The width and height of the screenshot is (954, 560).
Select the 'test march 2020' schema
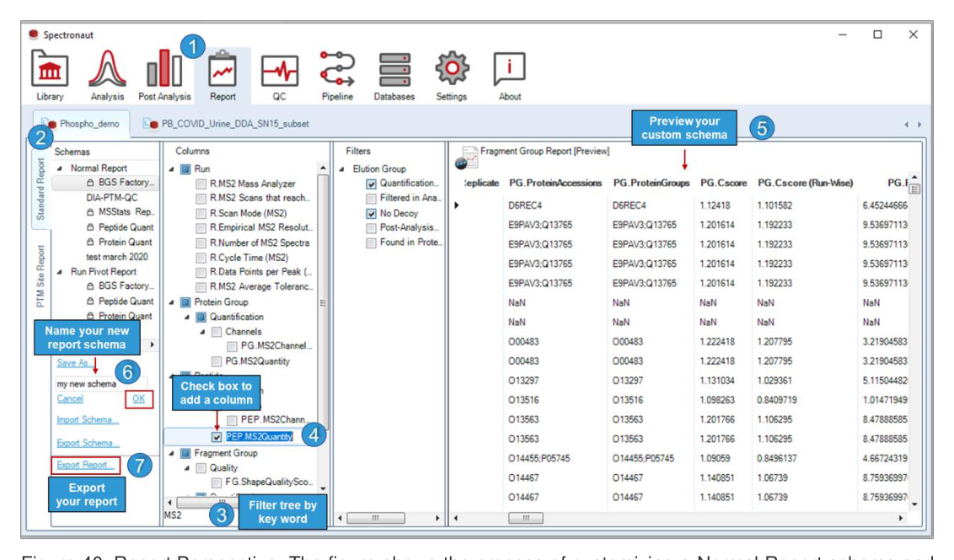117,257
